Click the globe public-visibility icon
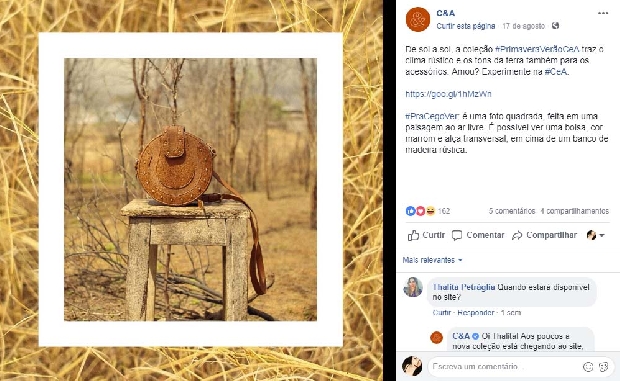This screenshot has height=381, width=620. pos(555,26)
